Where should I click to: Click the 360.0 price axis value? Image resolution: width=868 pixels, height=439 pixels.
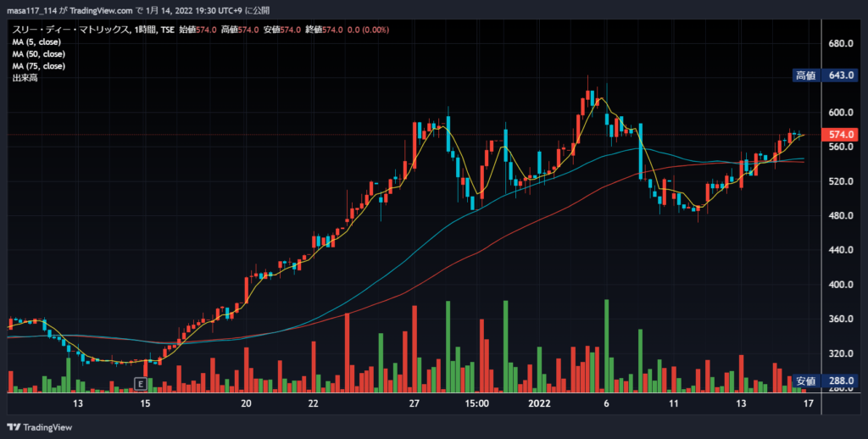click(x=839, y=320)
